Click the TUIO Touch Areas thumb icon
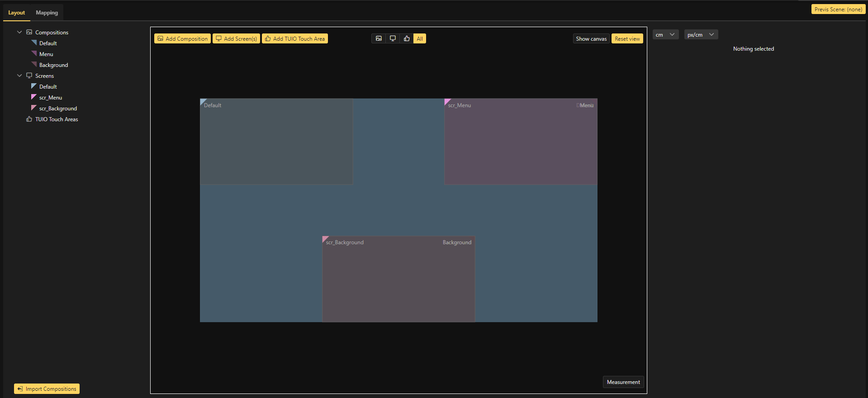This screenshot has height=398, width=868. point(29,119)
